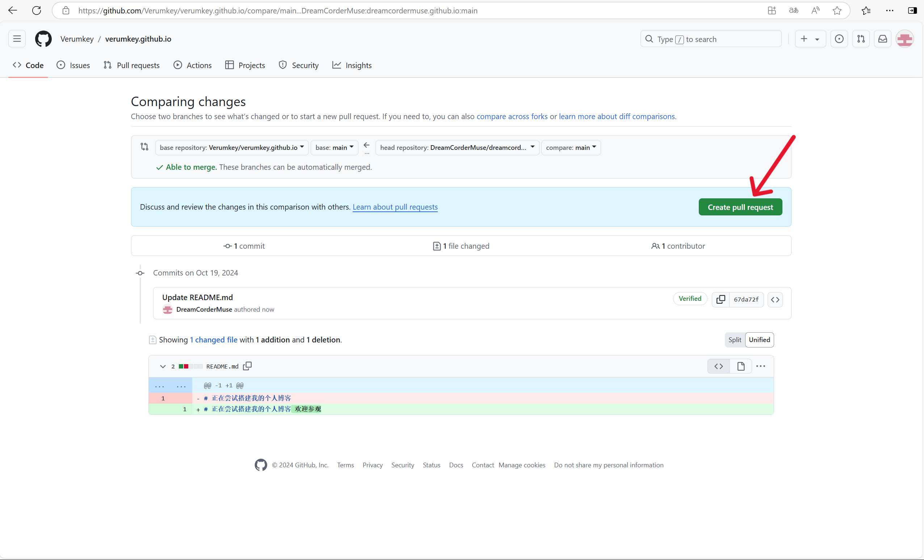This screenshot has width=924, height=560.
Task: Open the Terms link in the footer
Action: [x=345, y=465]
